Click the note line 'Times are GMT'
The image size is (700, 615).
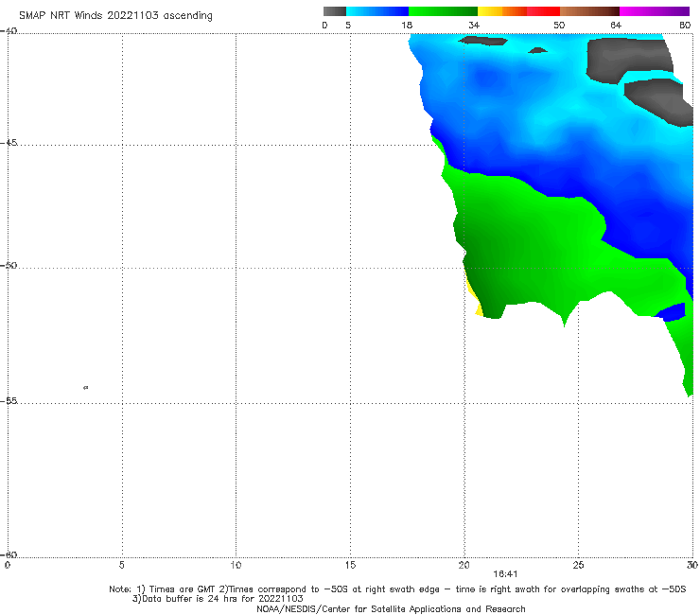(x=183, y=589)
